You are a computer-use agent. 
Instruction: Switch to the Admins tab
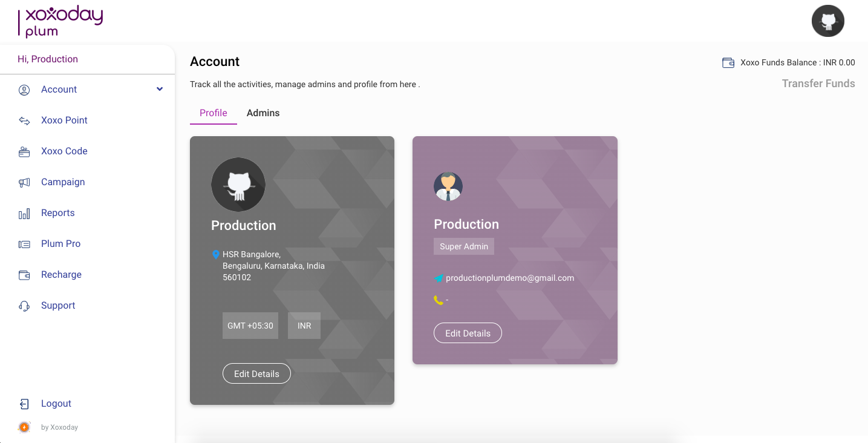tap(263, 113)
